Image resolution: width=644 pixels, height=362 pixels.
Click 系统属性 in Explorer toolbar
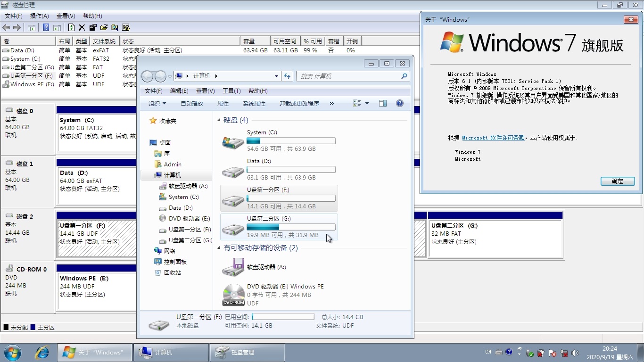pyautogui.click(x=254, y=104)
